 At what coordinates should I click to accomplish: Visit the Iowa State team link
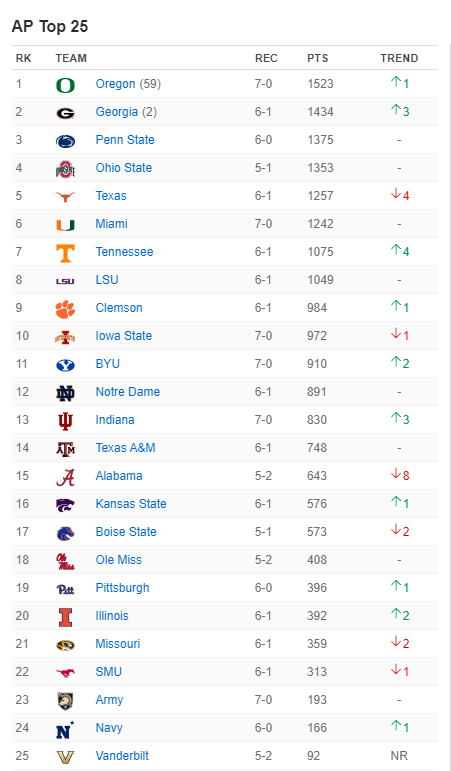pos(123,336)
